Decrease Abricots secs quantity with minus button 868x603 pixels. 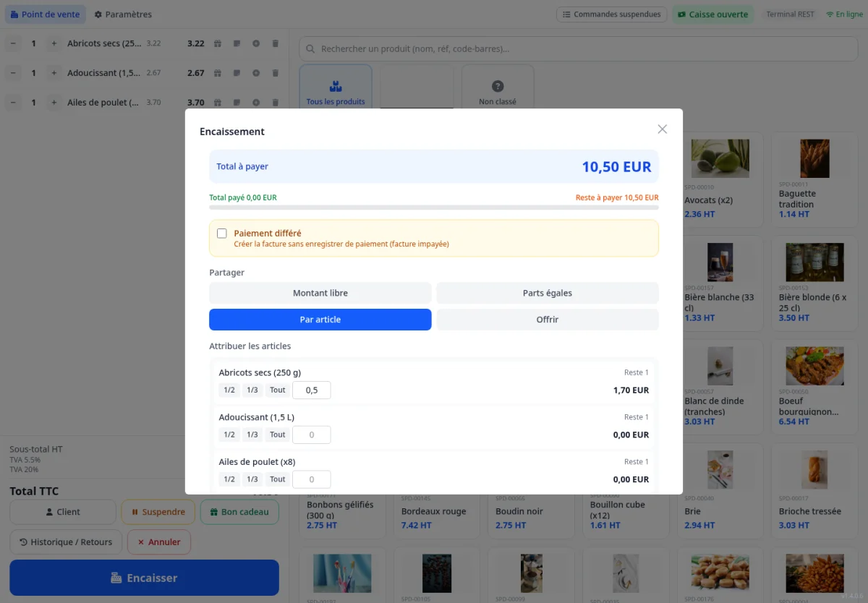(13, 43)
